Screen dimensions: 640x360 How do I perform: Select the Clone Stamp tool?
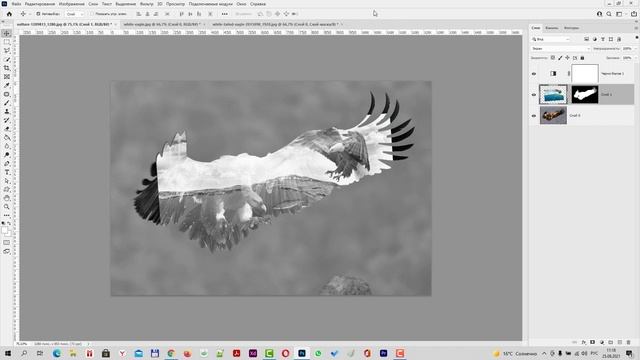coord(7,111)
